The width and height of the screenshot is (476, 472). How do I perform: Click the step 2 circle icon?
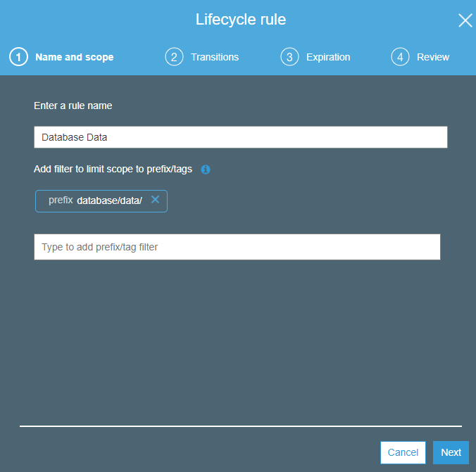click(x=174, y=57)
